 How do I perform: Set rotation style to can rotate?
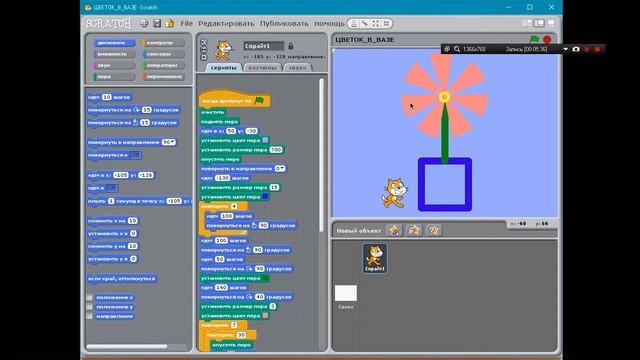click(x=204, y=42)
